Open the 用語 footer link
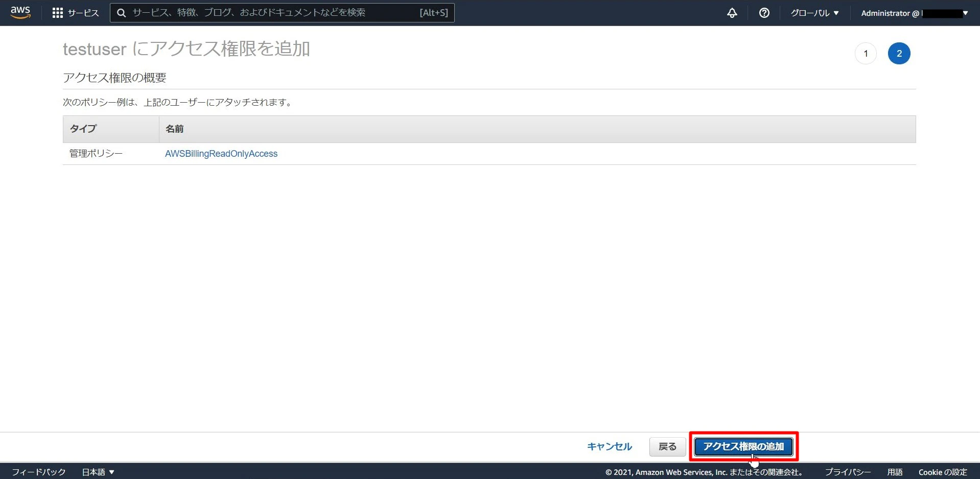 point(895,472)
